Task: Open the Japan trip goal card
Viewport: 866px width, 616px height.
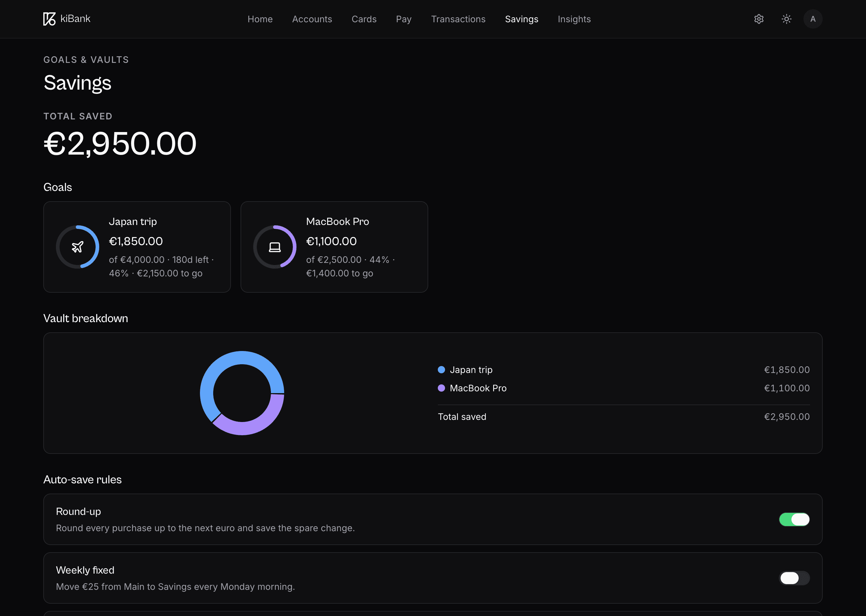Action: pos(137,247)
